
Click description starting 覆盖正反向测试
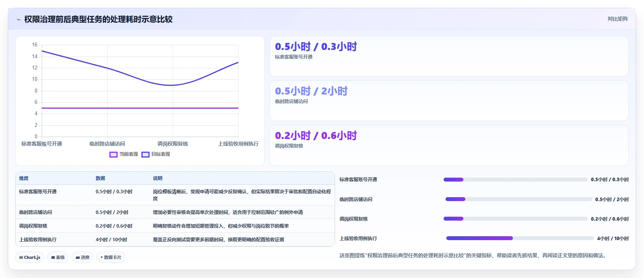coord(218,240)
